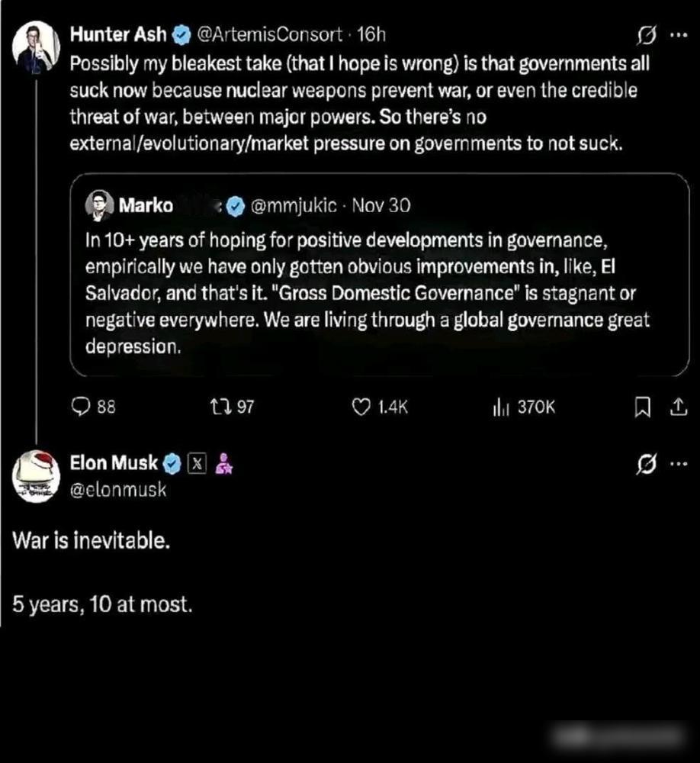
Task: Click the Grok icon on Hunter Ash post
Action: (x=645, y=34)
